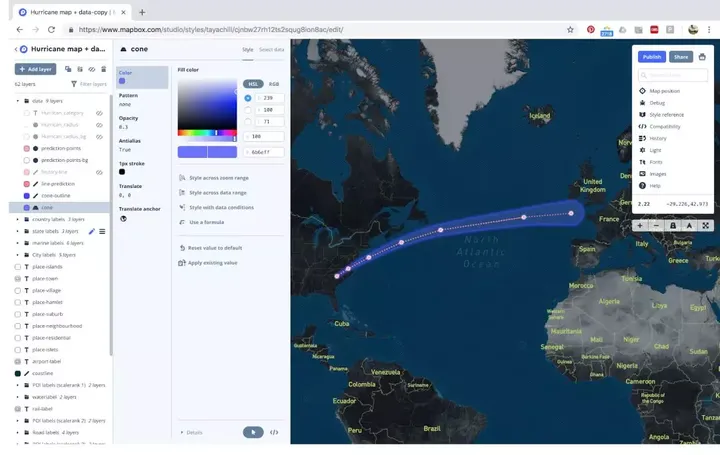Delete layer using the trash icon

click(x=103, y=69)
